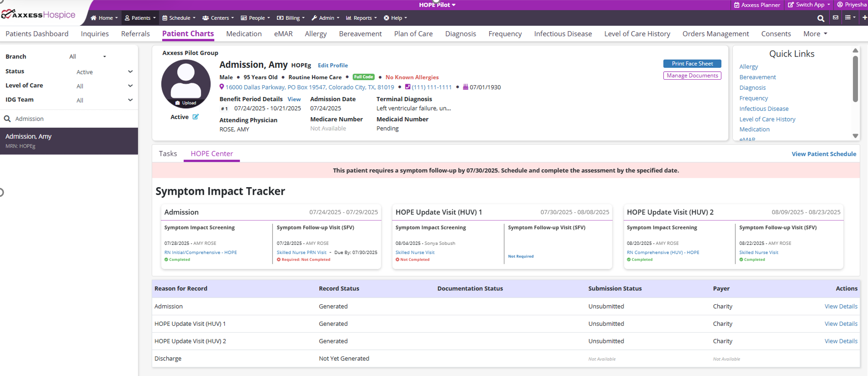Click the phone icon beside (111) 111-1111
The image size is (868, 376).
407,87
